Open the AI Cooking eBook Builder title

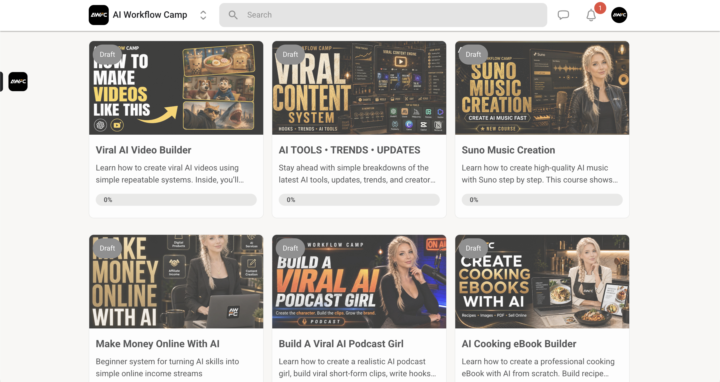(x=519, y=344)
